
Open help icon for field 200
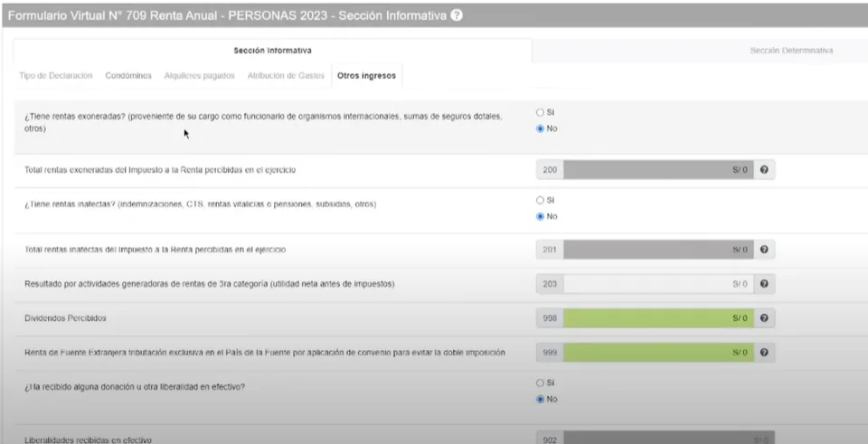click(765, 170)
